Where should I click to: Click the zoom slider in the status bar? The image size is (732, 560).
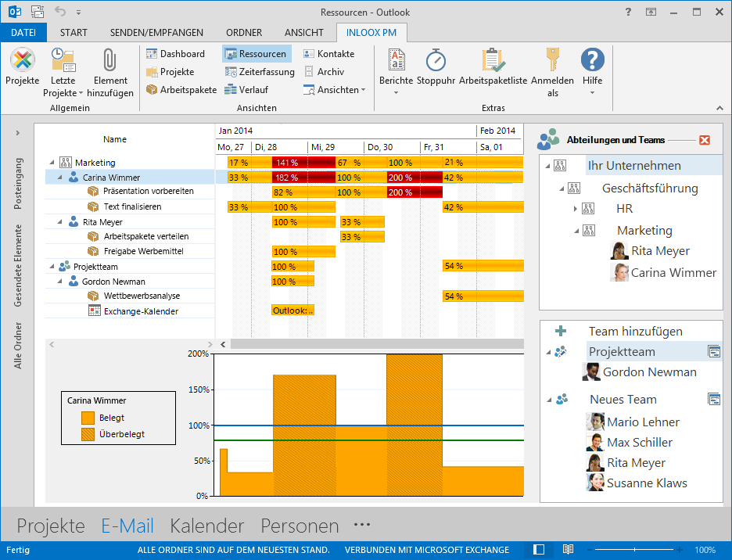[634, 550]
